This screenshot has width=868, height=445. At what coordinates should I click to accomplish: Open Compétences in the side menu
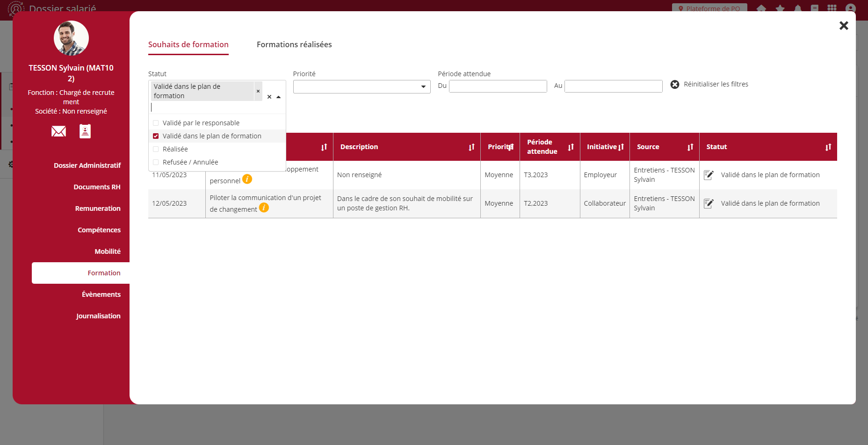click(x=99, y=230)
